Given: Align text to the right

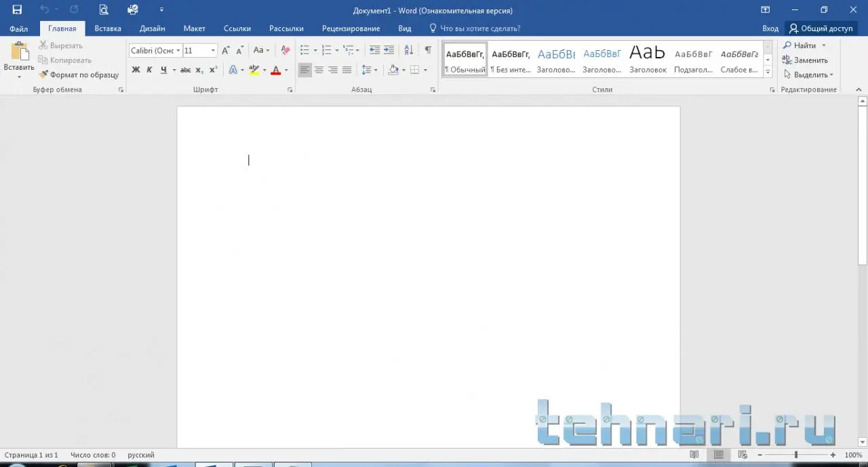Looking at the screenshot, I should tap(333, 70).
